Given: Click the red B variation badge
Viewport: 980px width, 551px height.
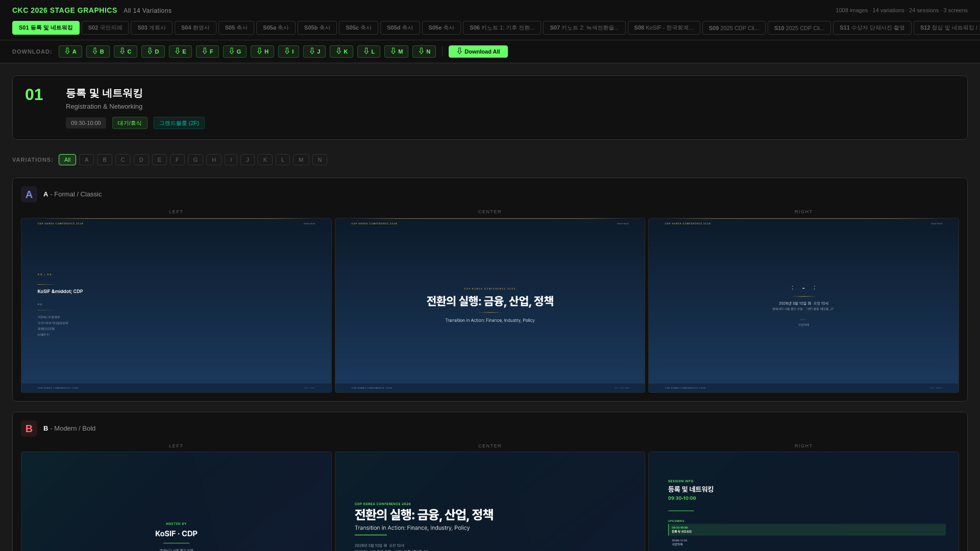Looking at the screenshot, I should [29, 429].
